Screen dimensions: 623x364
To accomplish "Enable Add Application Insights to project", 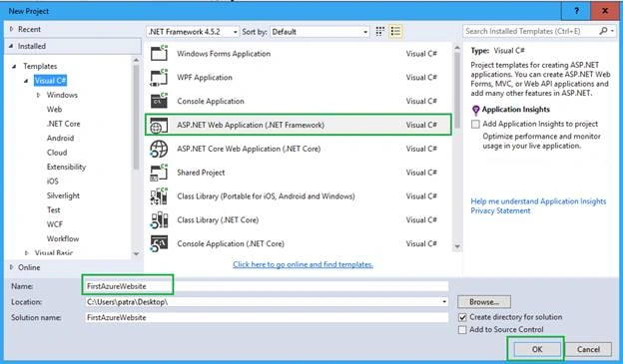I will pos(475,125).
